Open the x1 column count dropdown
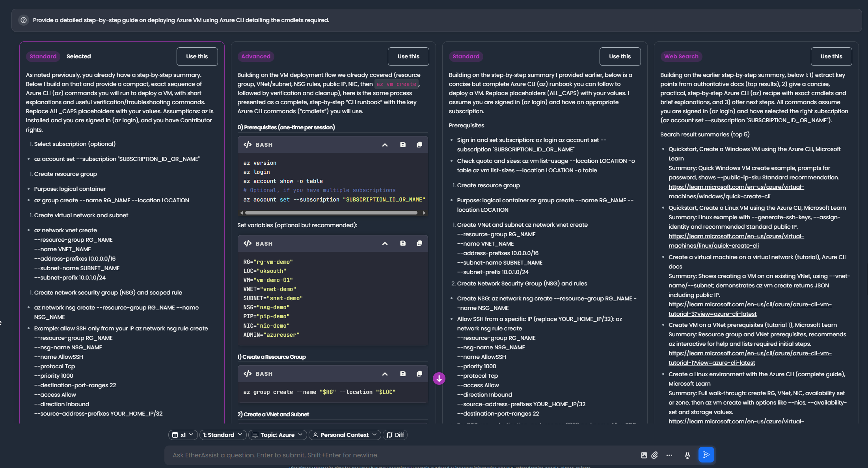This screenshot has height=468, width=868. [x=183, y=434]
